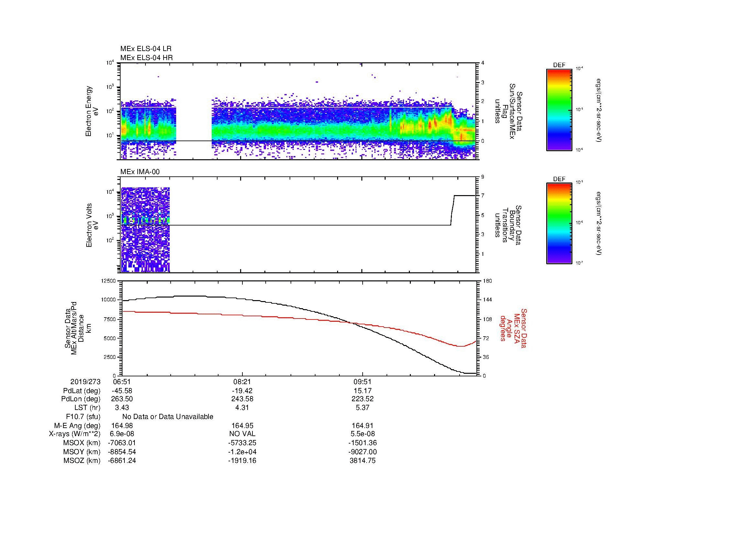Click the 'Boundary Transitions unitless' axis label
This screenshot has width=756, height=534.
(x=508, y=225)
